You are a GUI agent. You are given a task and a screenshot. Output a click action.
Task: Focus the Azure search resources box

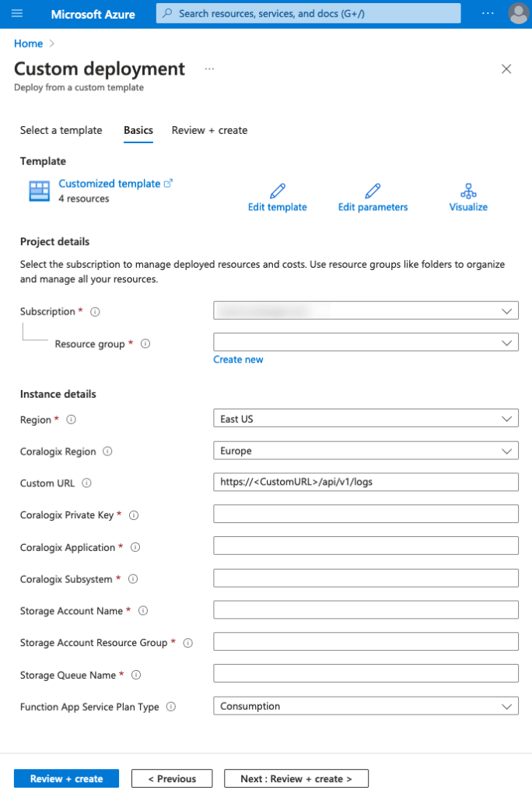pos(309,14)
